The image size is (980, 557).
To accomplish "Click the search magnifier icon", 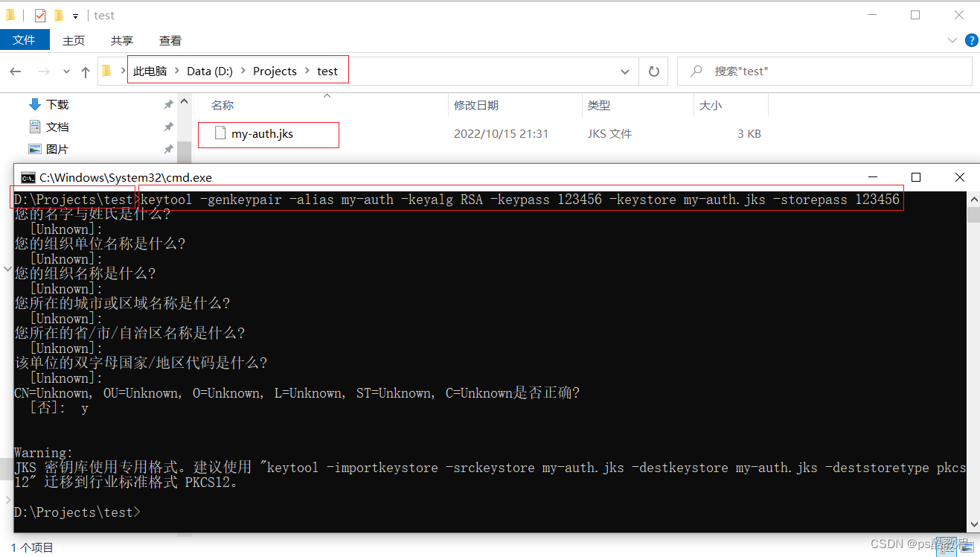I will coord(696,71).
